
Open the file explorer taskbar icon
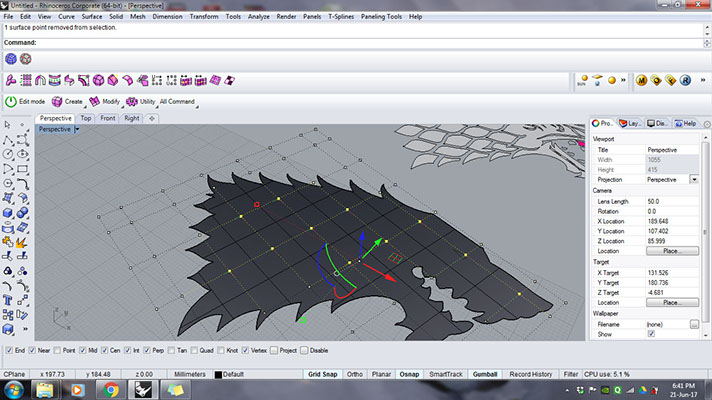44,390
